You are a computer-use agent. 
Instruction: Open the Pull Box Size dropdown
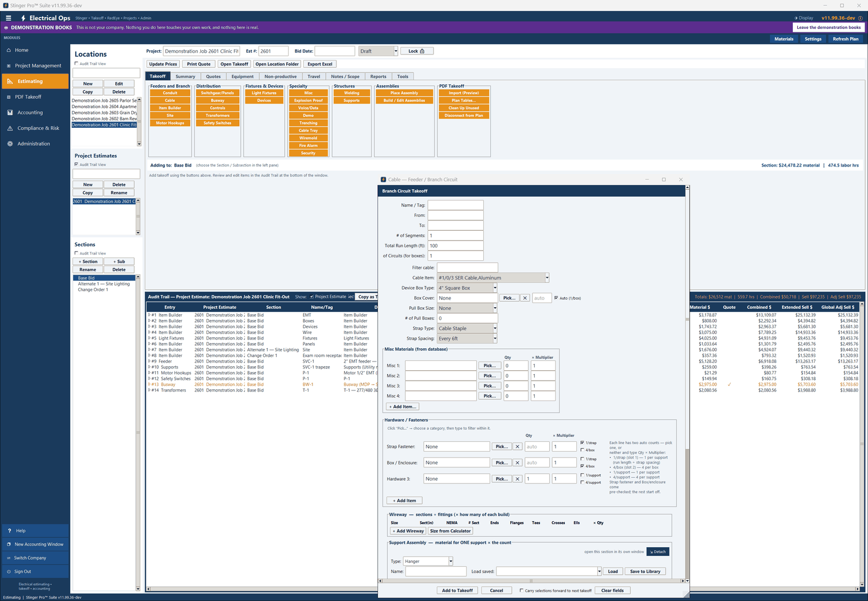point(495,308)
